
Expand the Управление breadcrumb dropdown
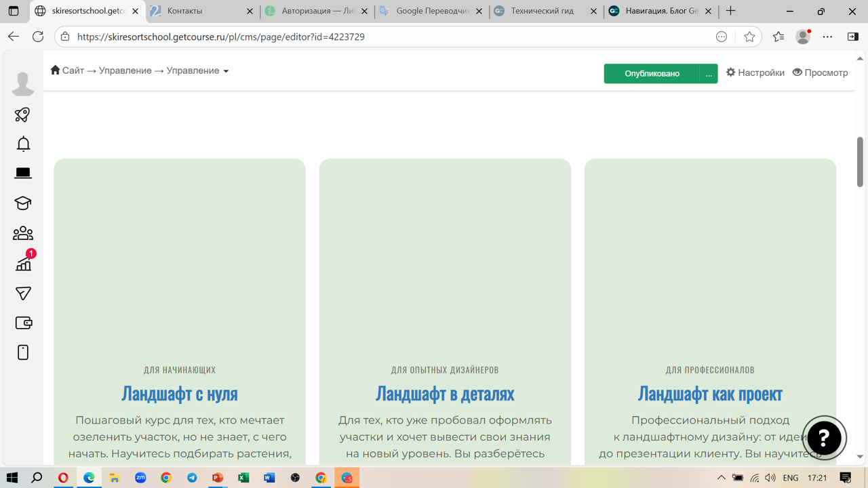(197, 70)
